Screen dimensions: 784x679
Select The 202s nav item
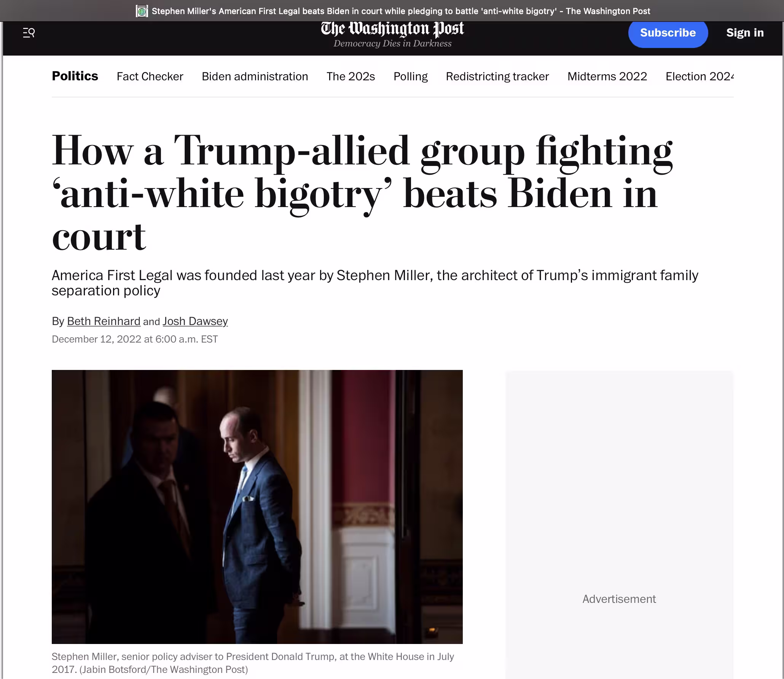click(x=351, y=77)
